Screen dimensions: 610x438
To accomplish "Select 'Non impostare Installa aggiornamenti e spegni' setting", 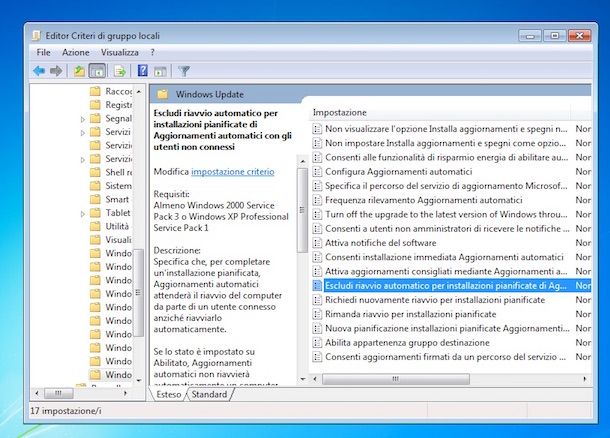I will click(x=445, y=143).
